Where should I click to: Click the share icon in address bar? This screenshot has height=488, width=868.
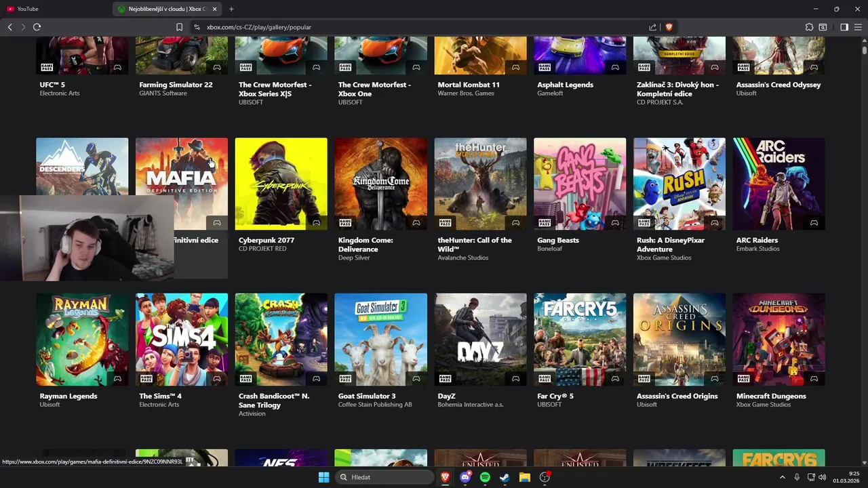coord(652,27)
